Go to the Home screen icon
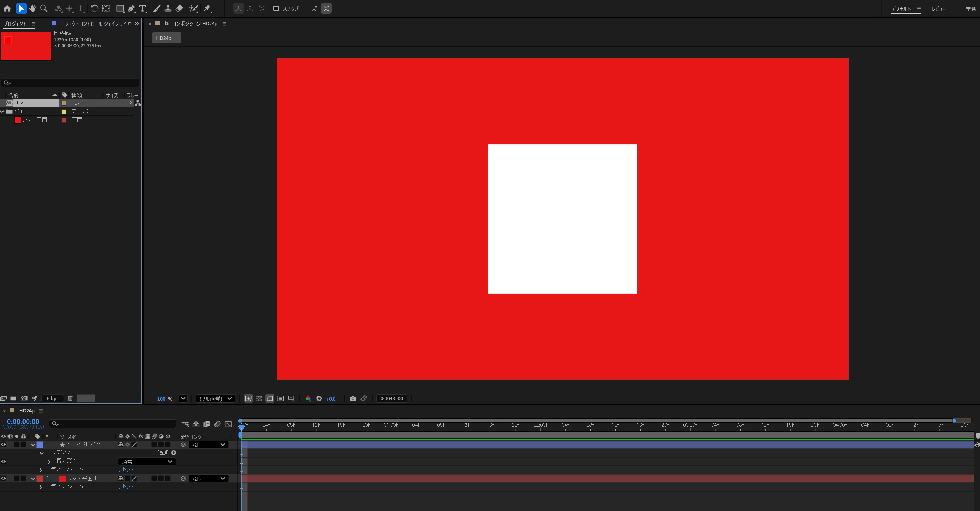Screen dimensions: 980x511 (7, 8)
